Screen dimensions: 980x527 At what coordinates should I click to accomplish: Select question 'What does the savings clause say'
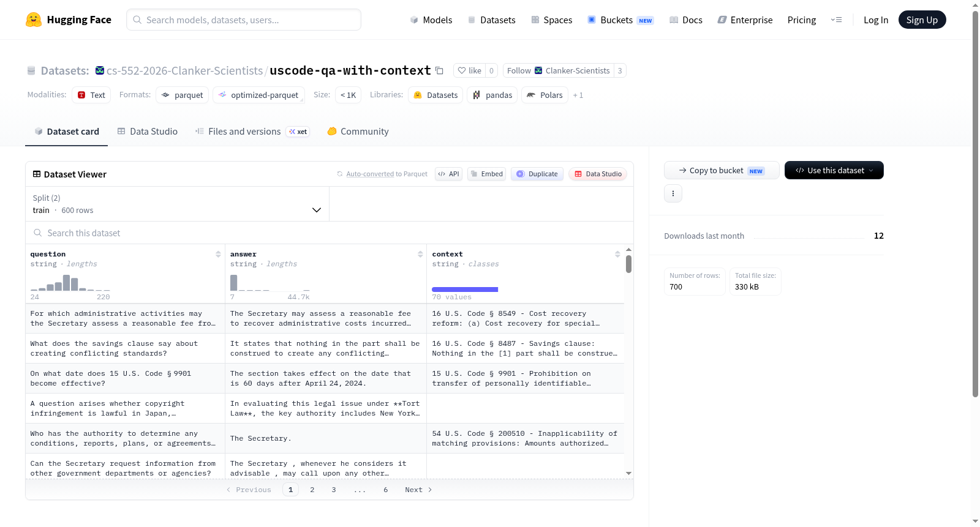coord(126,348)
